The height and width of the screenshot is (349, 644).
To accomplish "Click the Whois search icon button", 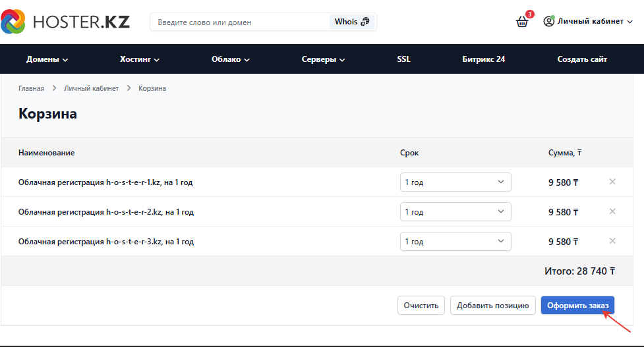I will [352, 22].
